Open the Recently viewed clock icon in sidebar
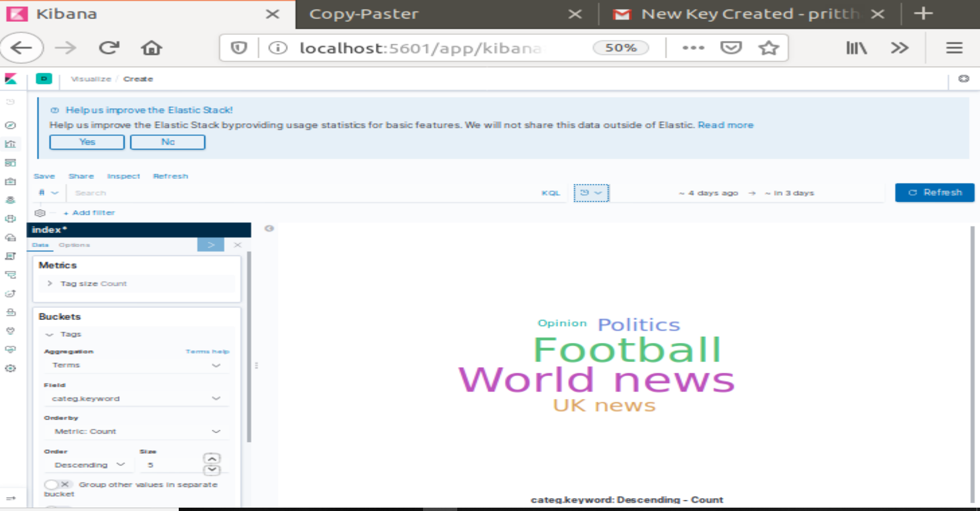980x511 pixels. coord(10,102)
